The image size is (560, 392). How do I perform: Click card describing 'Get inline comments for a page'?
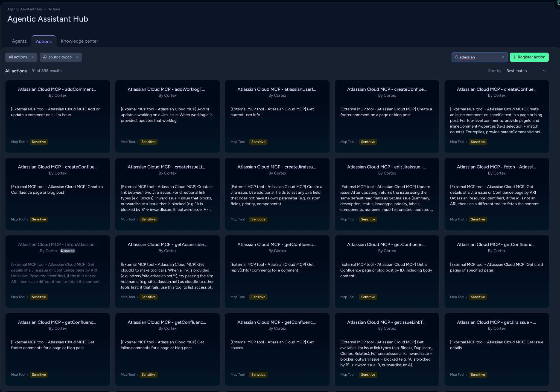click(x=167, y=349)
